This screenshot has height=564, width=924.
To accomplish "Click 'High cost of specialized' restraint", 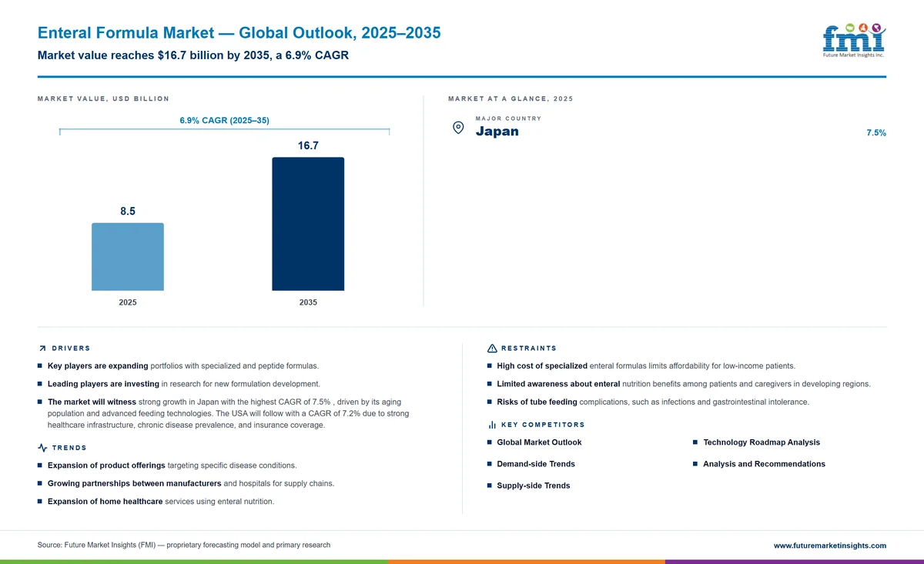I will [646, 365].
